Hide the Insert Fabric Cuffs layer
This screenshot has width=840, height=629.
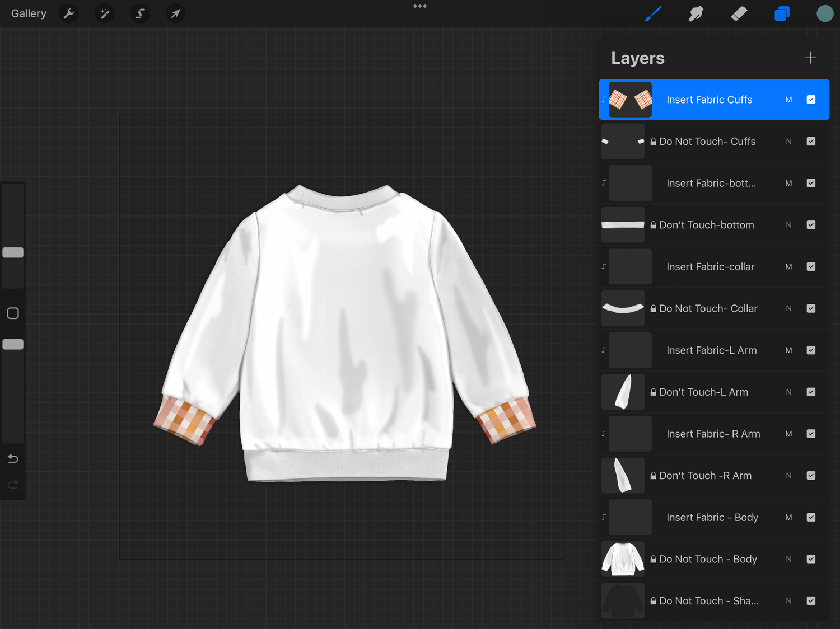811,100
